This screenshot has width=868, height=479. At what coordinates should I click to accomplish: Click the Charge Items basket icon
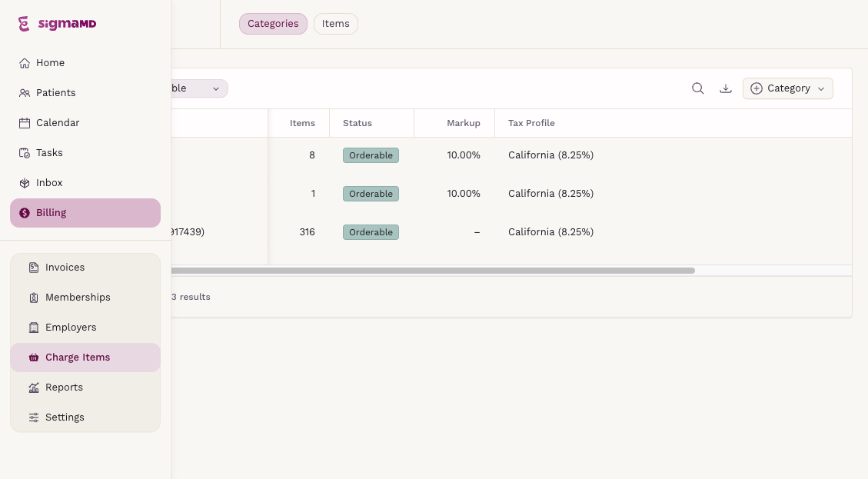tap(34, 358)
